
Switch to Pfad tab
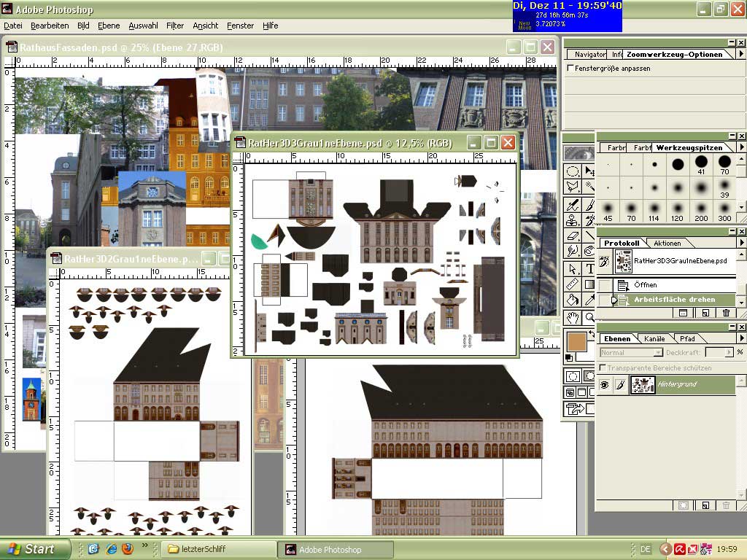687,338
